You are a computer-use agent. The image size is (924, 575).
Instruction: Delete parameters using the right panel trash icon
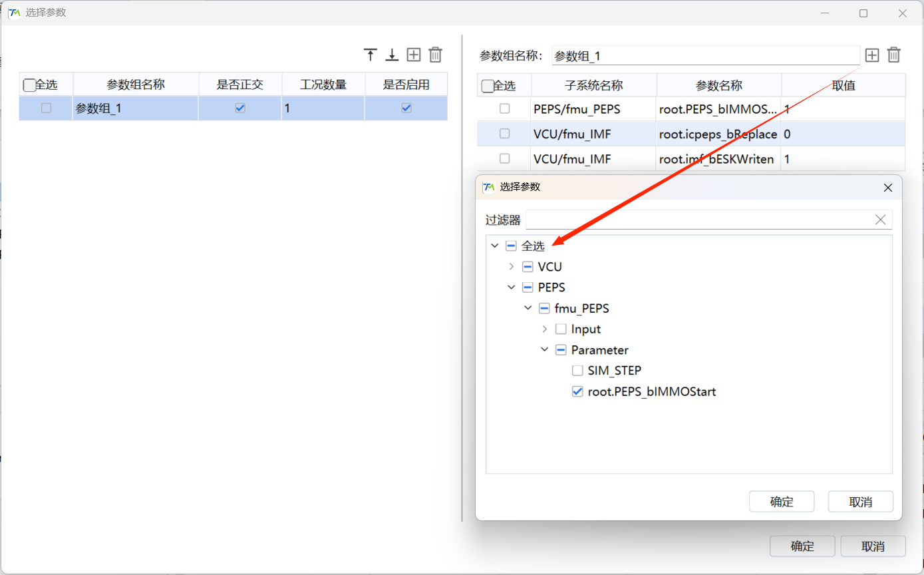click(x=894, y=55)
